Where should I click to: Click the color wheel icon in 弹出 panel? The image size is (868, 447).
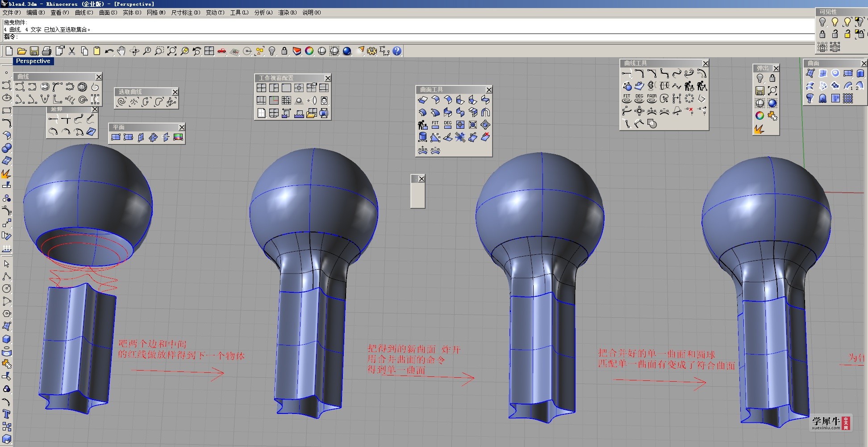coord(760,116)
